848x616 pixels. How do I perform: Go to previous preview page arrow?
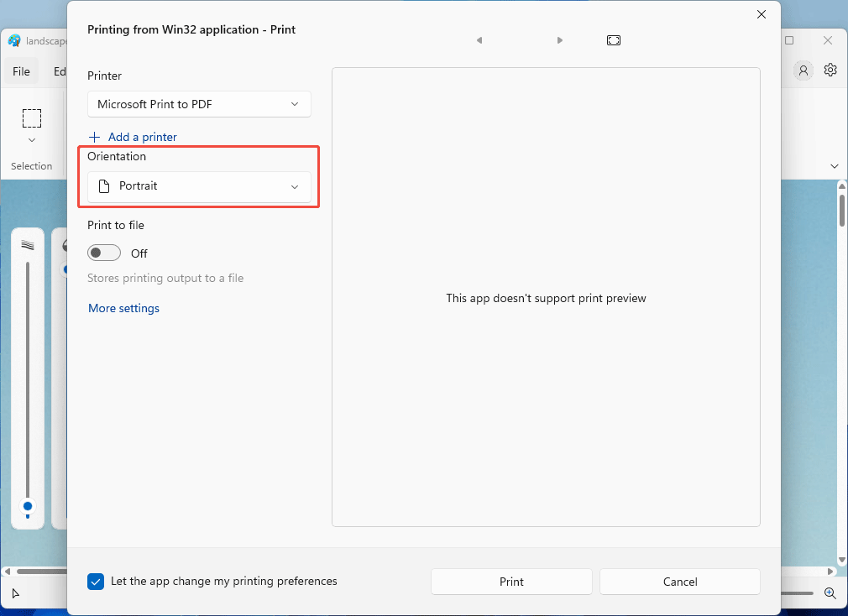coord(479,40)
